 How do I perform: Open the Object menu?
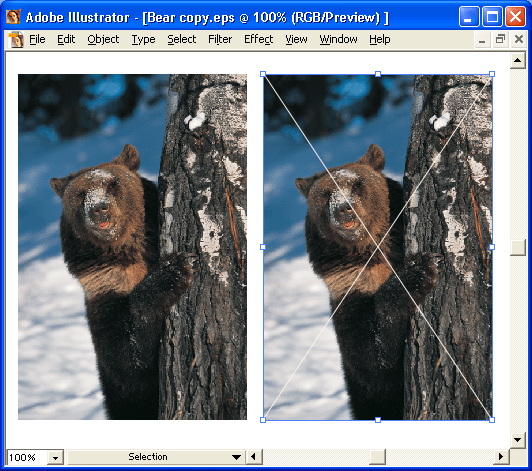click(x=103, y=39)
